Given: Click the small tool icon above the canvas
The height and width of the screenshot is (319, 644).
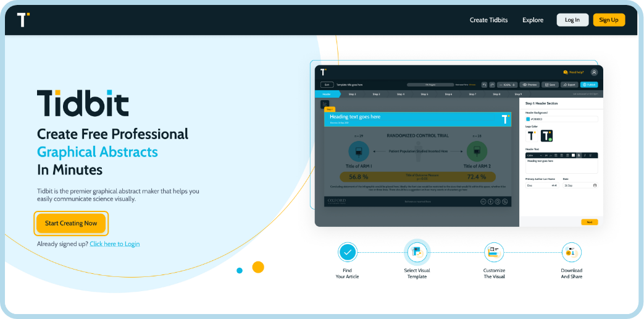Looking at the screenshot, I should click(325, 104).
